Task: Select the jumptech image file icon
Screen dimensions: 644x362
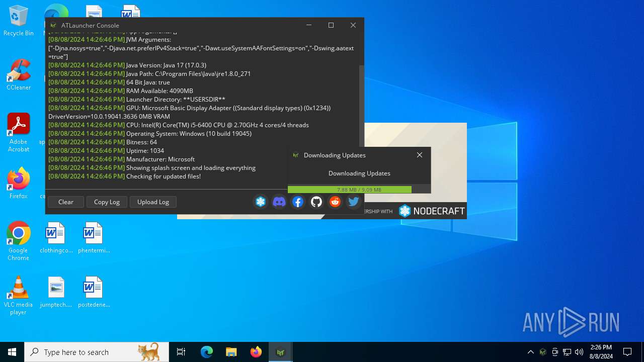Action: point(56,292)
